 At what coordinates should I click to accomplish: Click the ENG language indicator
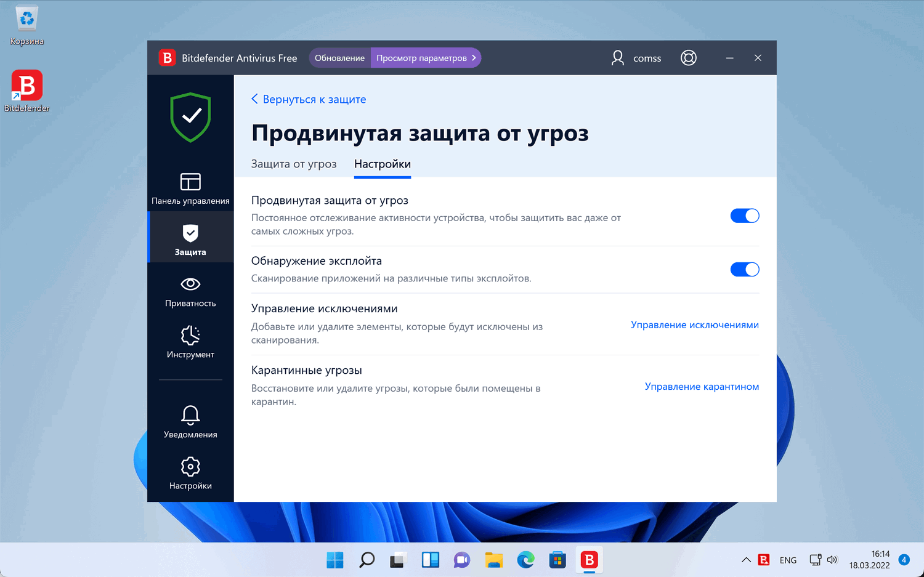coord(788,560)
